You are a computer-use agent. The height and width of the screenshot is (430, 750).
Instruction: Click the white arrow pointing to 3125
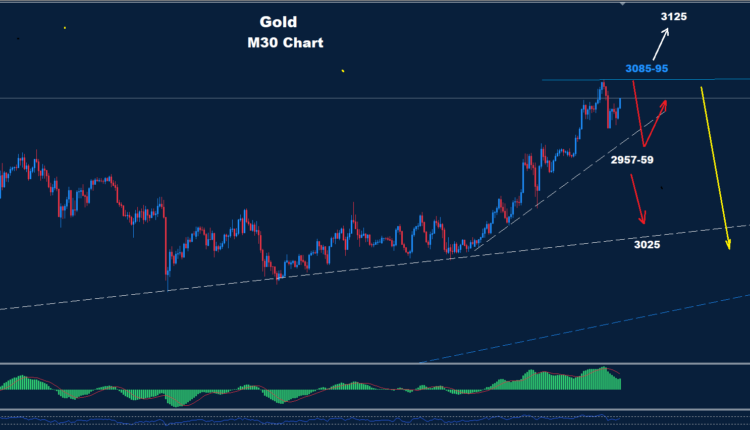pos(661,45)
